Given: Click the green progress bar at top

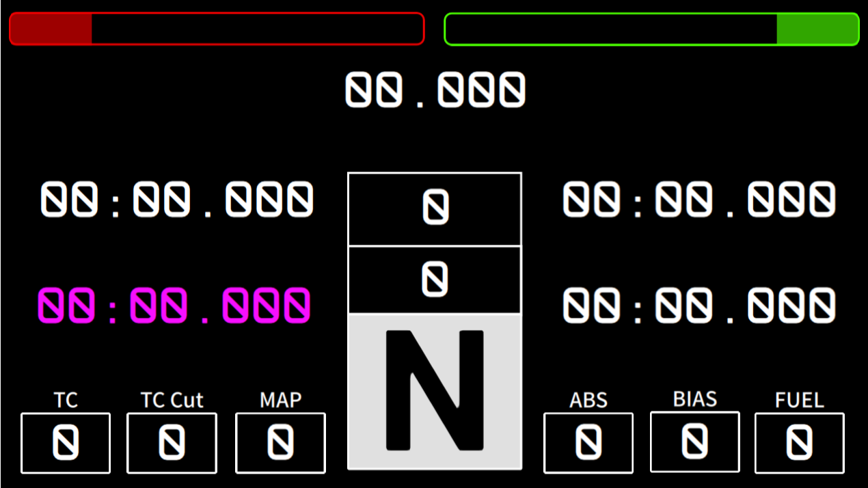Looking at the screenshot, I should click(651, 29).
